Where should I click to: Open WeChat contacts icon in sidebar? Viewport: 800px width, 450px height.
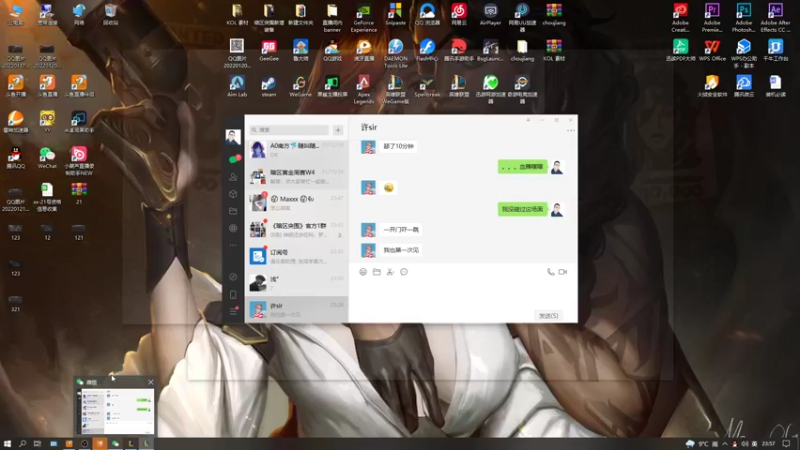pos(233,177)
